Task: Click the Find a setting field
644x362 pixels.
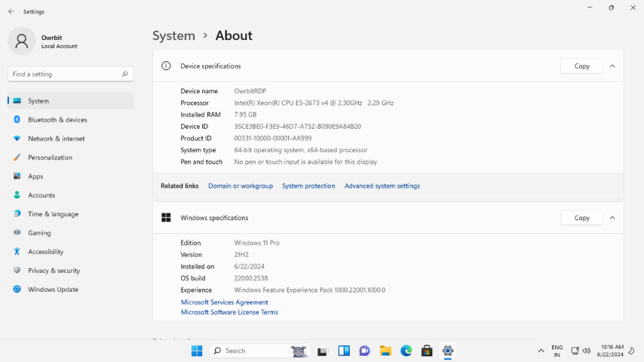Action: 64,74
